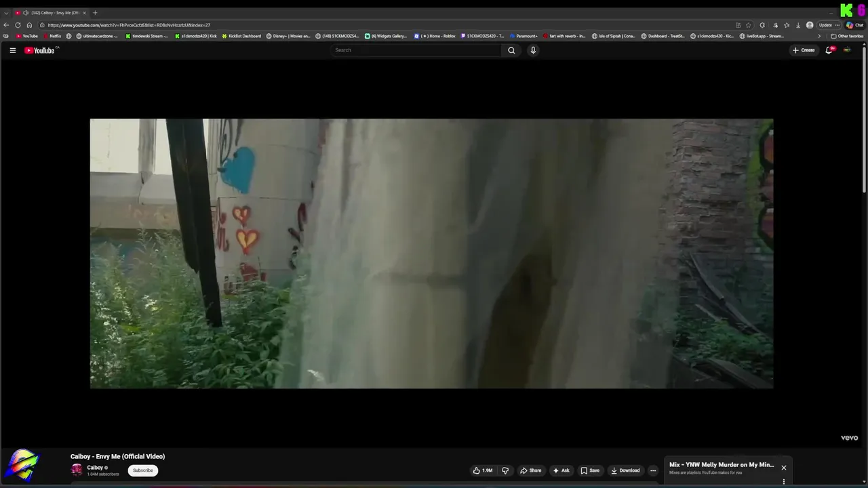Open YouTube notifications bell

pos(829,50)
